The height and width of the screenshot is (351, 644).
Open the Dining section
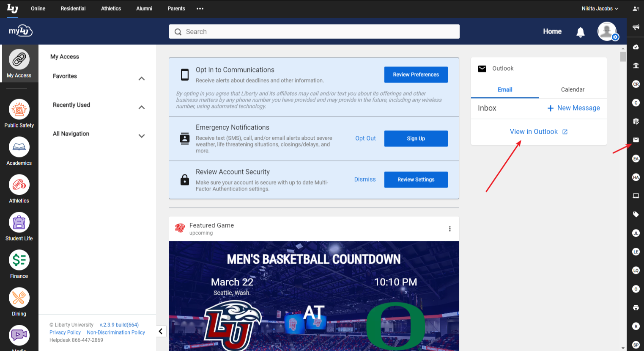click(19, 301)
